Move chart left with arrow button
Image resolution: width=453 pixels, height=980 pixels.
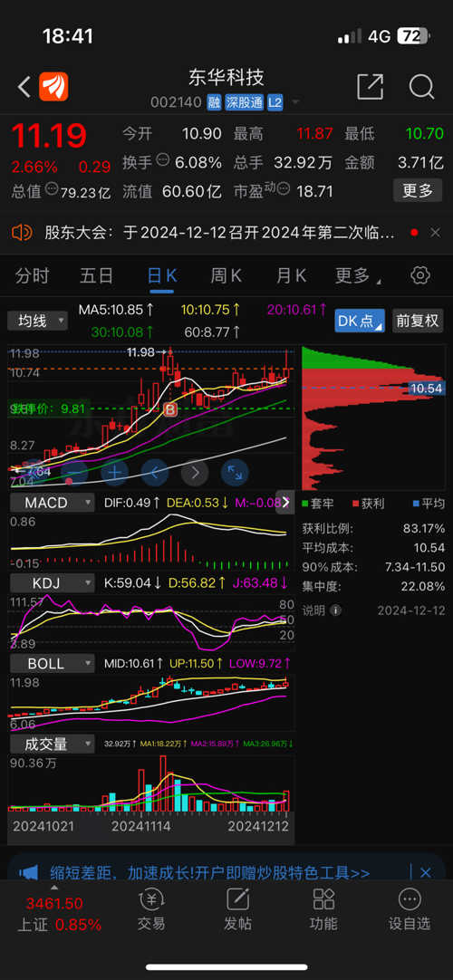tap(155, 472)
